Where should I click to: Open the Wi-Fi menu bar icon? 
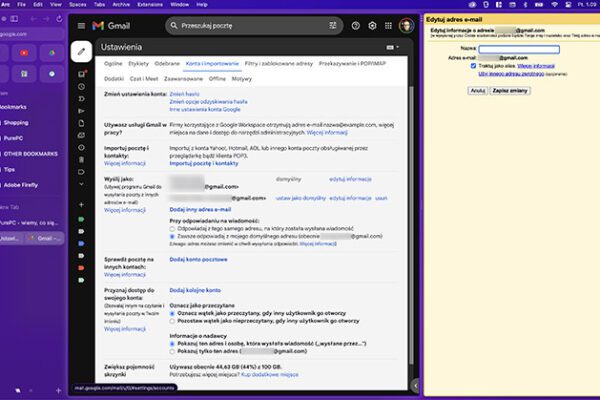[554, 5]
